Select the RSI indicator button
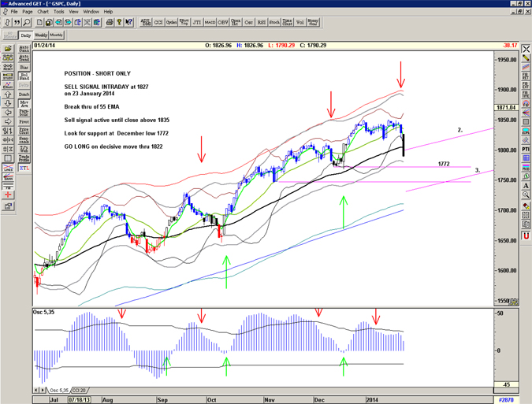The width and height of the screenshot is (532, 404). pos(262,23)
